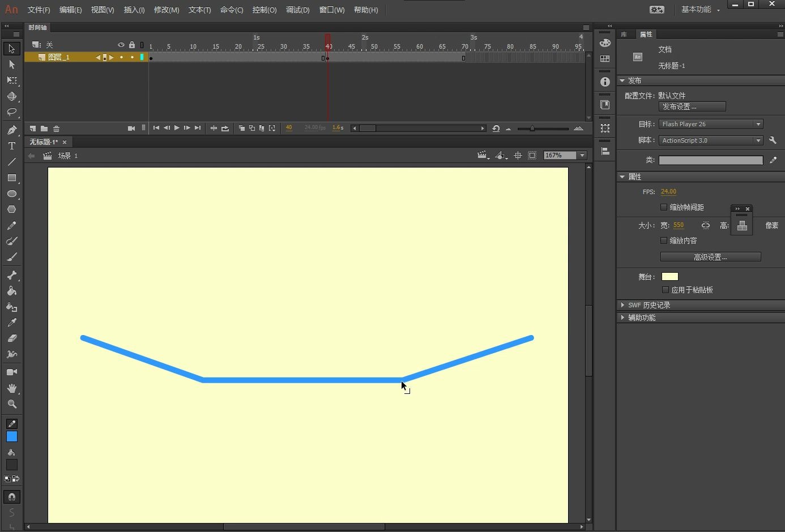The height and width of the screenshot is (532, 785).
Task: Change the 舞台 stage color swatch
Action: coord(669,276)
